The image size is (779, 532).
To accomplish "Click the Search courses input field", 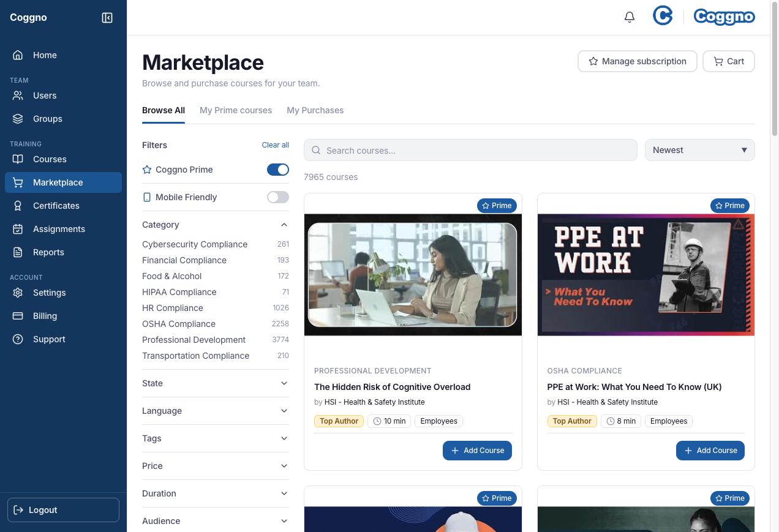I will [x=470, y=150].
